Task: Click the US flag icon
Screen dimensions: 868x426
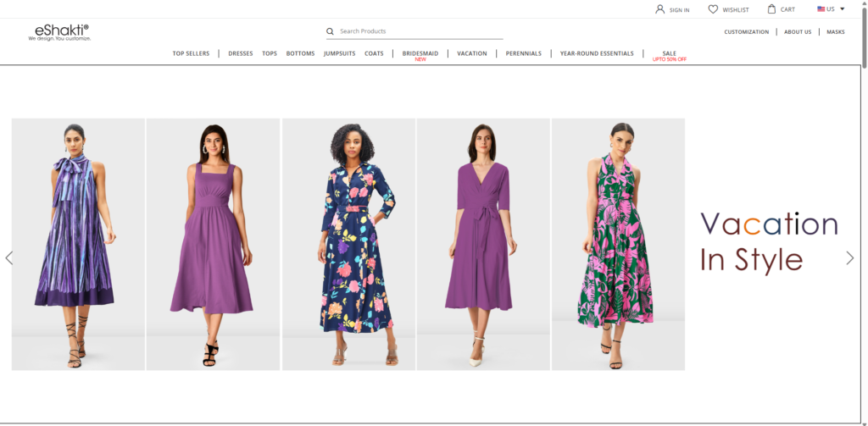Action: coord(821,9)
